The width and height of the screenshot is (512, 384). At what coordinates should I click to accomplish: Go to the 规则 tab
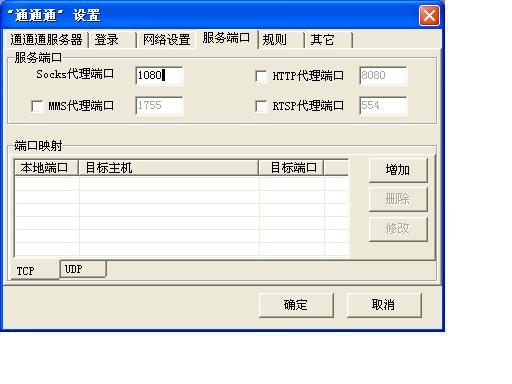point(281,40)
